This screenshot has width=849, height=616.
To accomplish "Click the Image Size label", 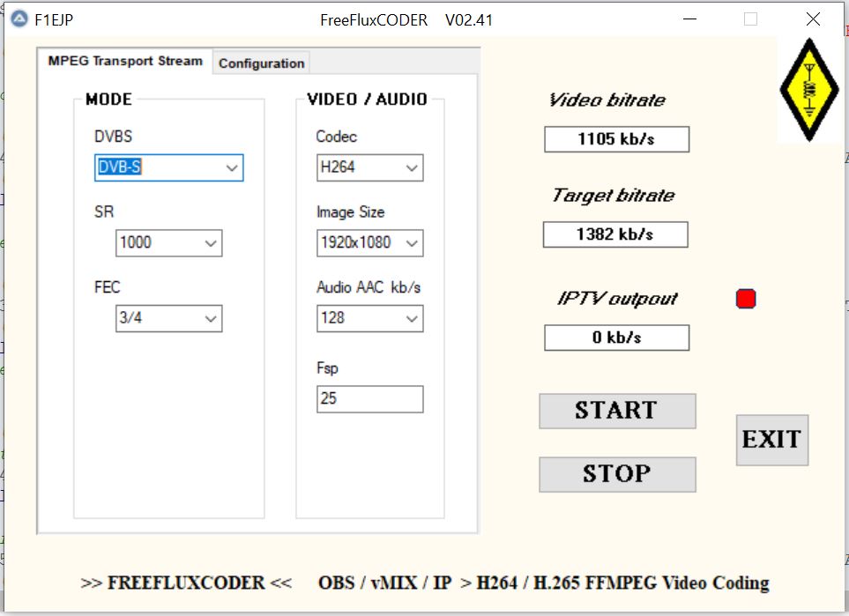I will [350, 212].
